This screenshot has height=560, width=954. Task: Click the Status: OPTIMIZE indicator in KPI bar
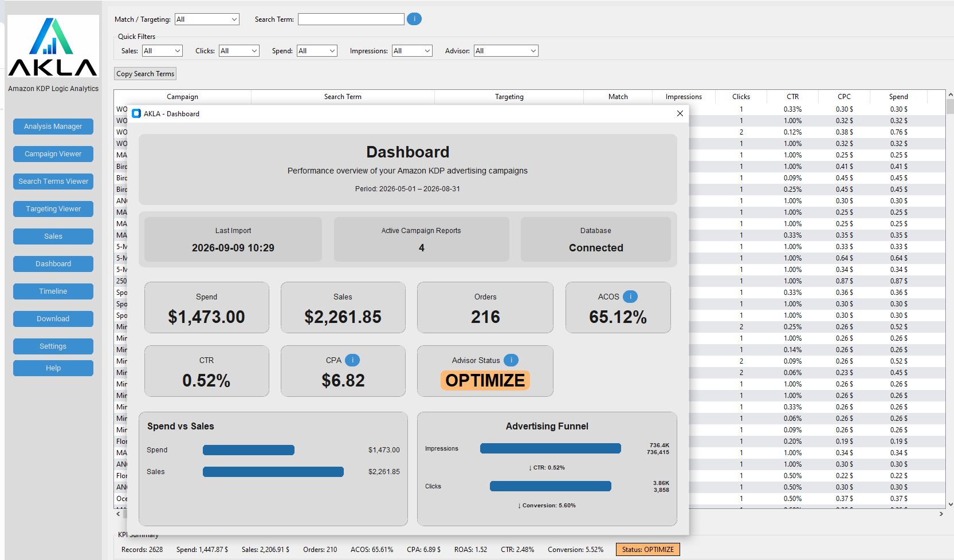tap(648, 550)
